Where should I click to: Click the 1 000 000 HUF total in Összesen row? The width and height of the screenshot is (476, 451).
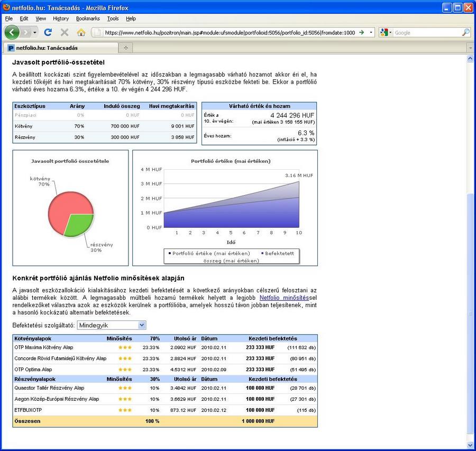(x=258, y=421)
